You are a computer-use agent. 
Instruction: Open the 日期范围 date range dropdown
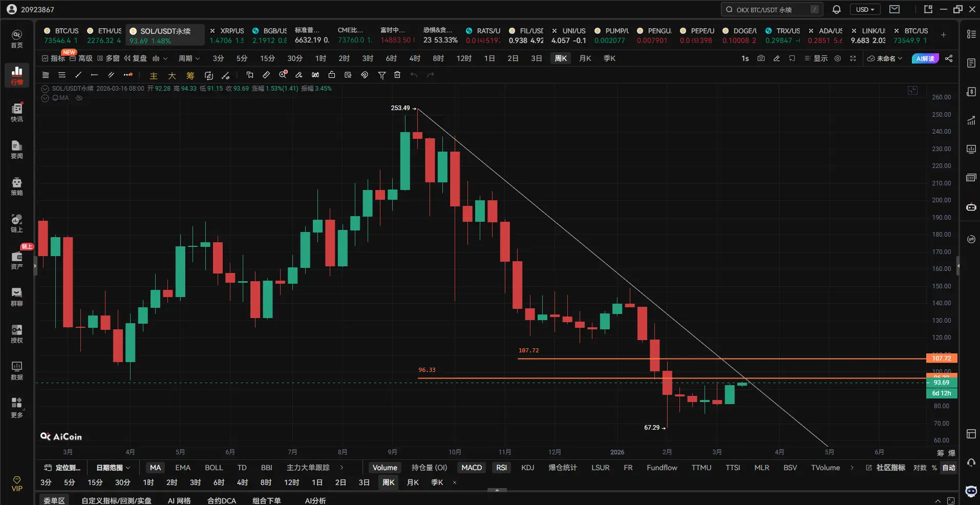tap(113, 468)
